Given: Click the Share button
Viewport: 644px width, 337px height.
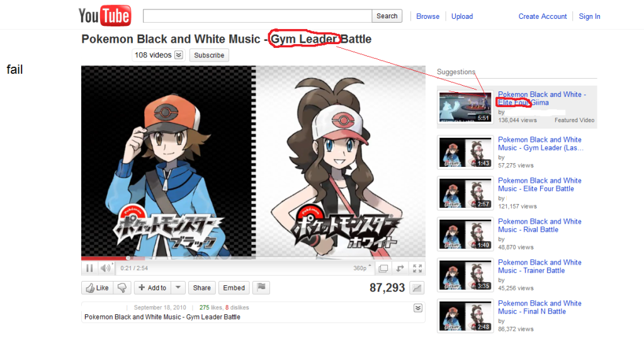Looking at the screenshot, I should click(201, 288).
